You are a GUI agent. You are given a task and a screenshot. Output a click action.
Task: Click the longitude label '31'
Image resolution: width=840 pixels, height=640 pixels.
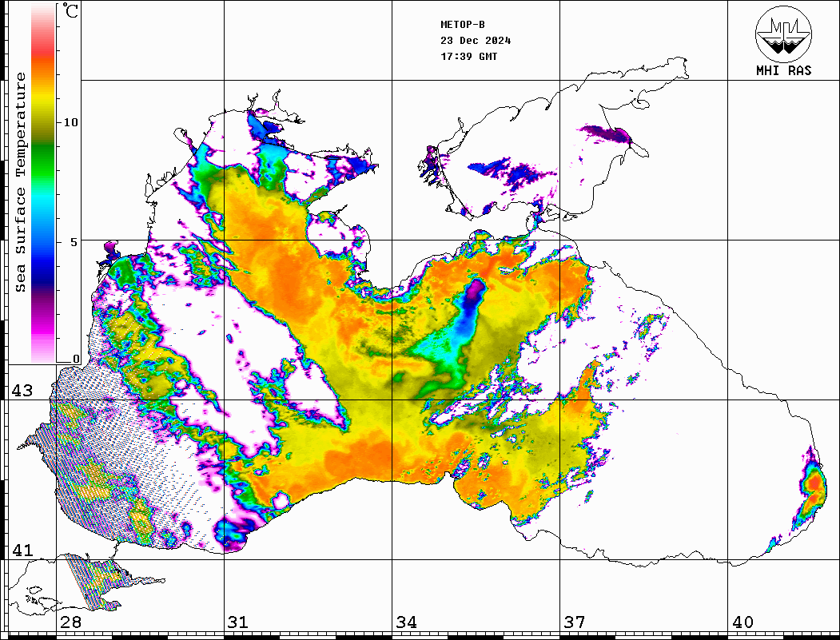point(238,622)
